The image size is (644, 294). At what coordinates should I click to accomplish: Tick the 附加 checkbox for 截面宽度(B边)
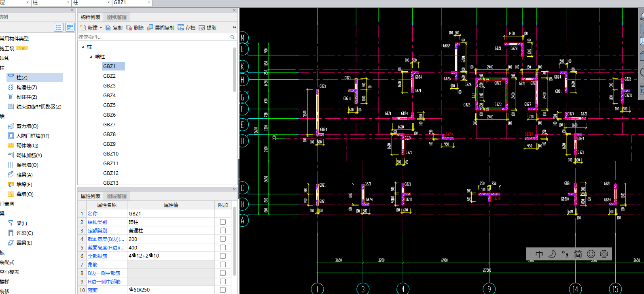tap(223, 239)
